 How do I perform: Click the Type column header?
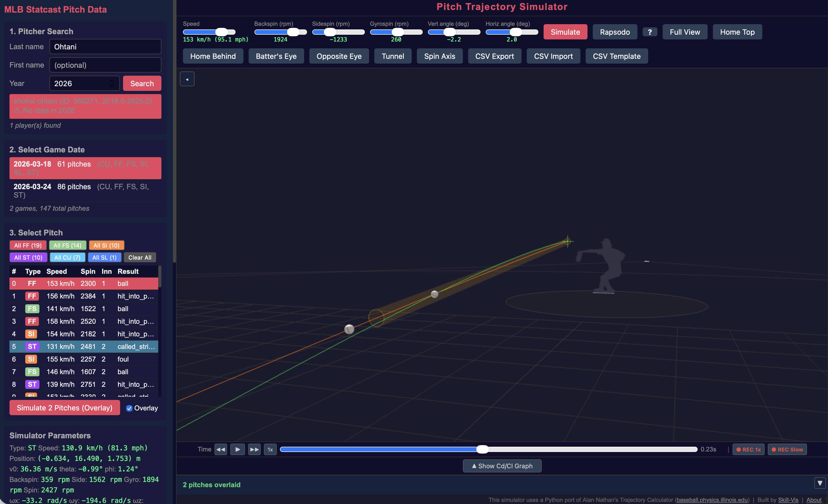[33, 271]
